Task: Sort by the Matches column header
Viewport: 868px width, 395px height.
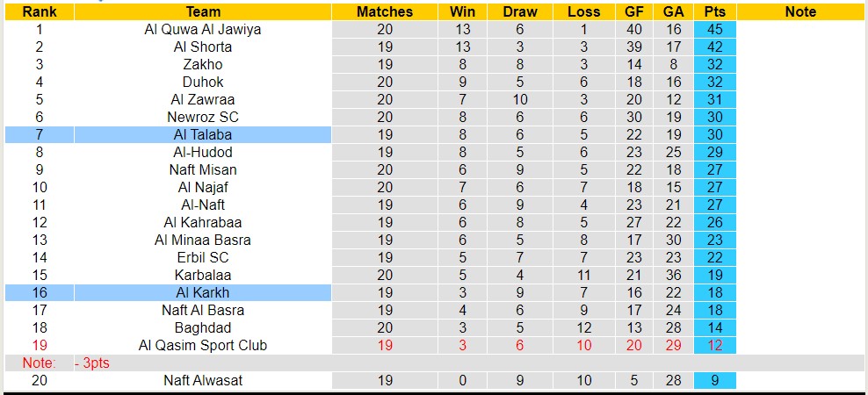Action: click(385, 11)
